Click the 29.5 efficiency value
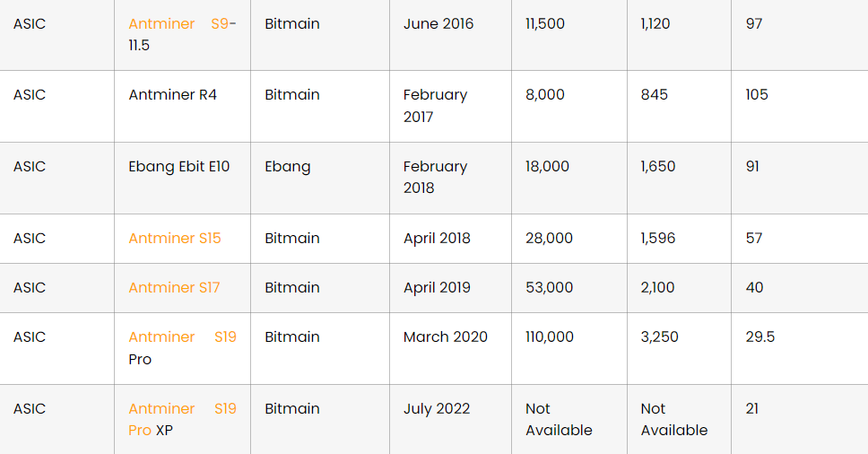 [x=759, y=337]
